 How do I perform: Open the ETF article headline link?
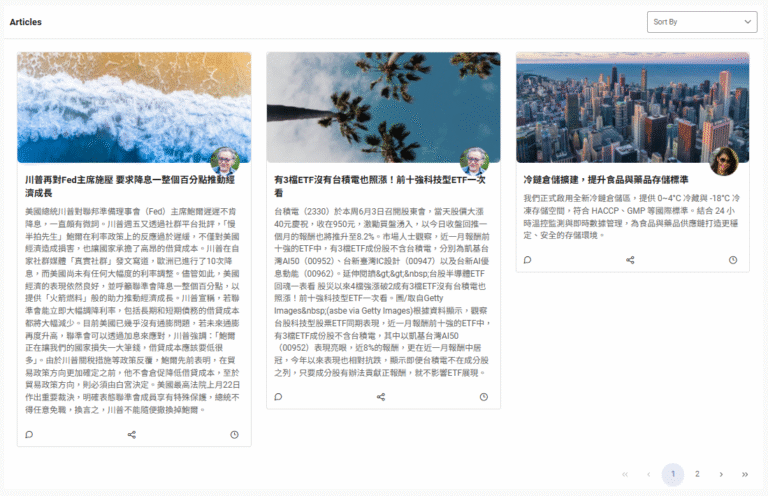click(x=380, y=186)
